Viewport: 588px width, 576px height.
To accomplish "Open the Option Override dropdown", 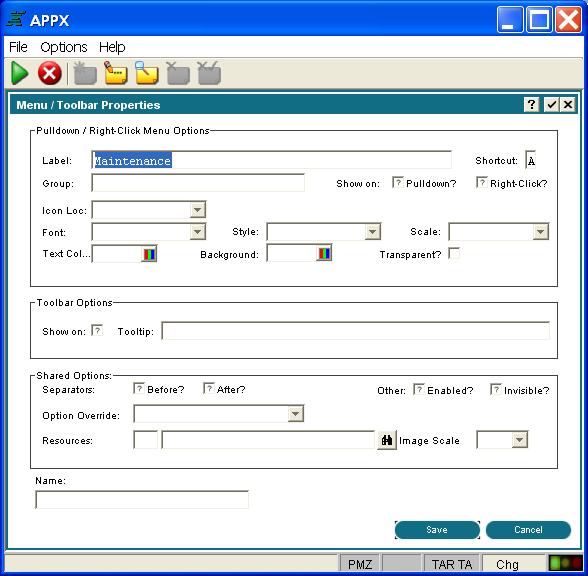I will click(x=296, y=414).
